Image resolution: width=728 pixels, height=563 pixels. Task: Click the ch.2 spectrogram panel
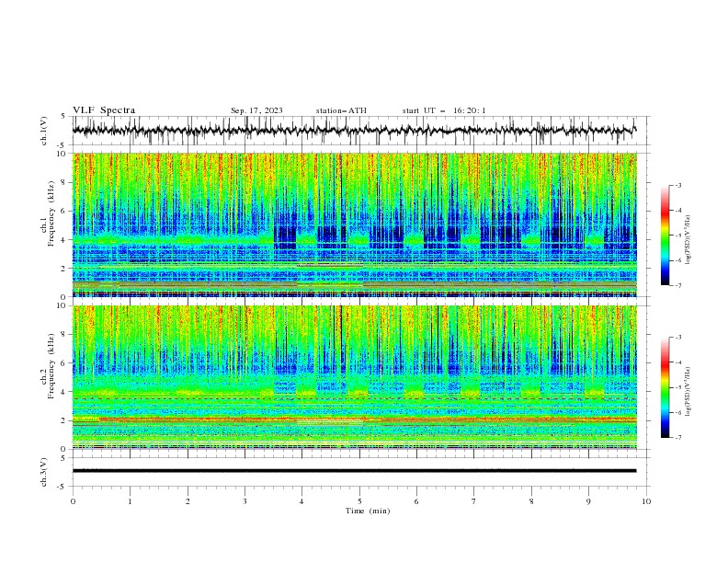(355, 377)
